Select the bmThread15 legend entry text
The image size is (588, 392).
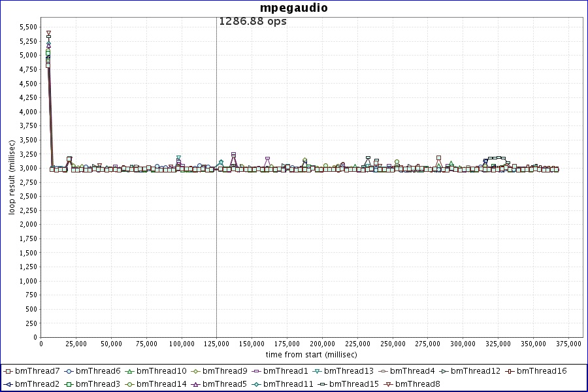[x=353, y=384]
